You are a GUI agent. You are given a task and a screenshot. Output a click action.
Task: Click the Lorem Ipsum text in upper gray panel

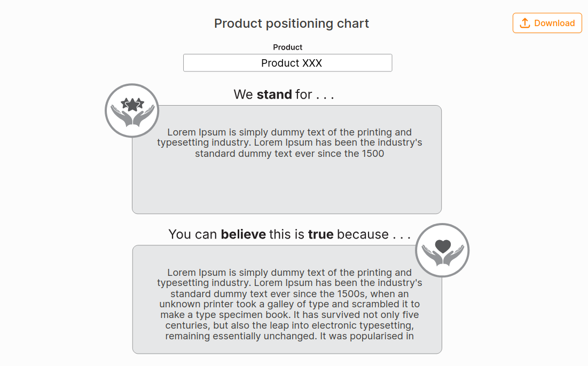click(x=288, y=142)
